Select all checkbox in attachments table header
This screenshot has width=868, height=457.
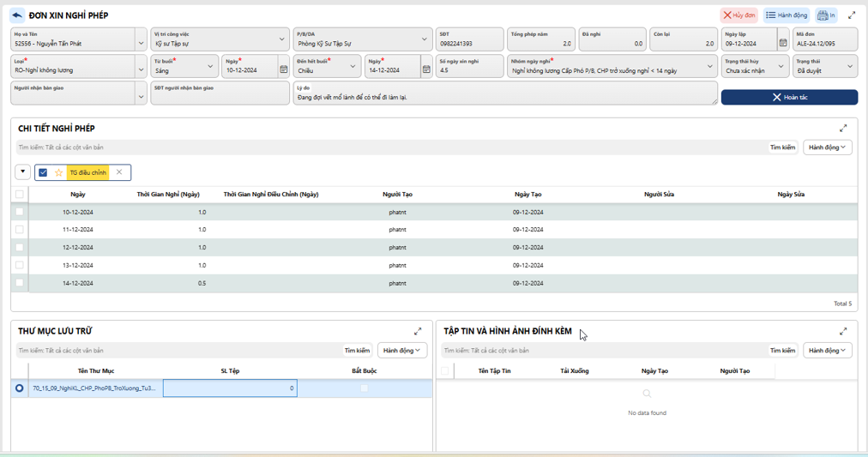pos(444,370)
